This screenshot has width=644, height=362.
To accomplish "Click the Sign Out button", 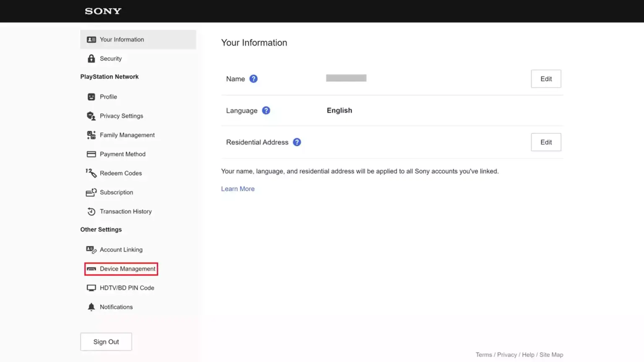I will pos(106,342).
